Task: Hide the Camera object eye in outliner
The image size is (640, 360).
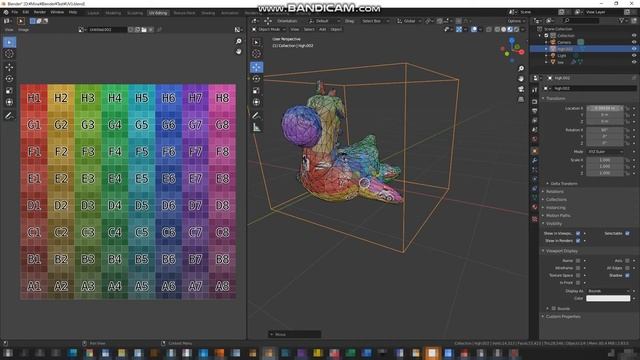Action: pyautogui.click(x=634, y=42)
